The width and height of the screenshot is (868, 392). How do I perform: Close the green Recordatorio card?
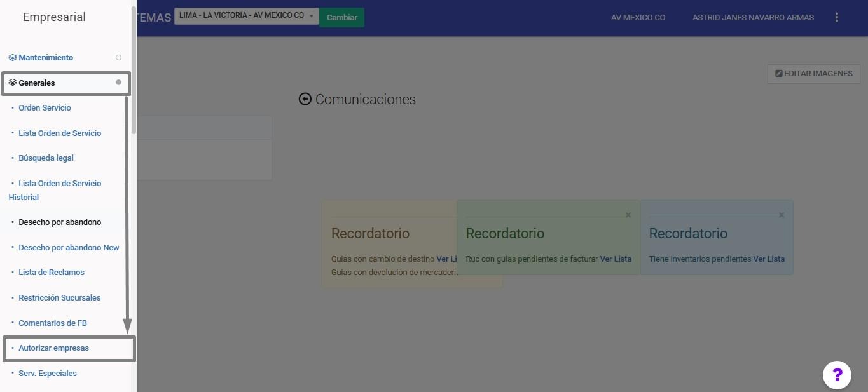pyautogui.click(x=628, y=215)
